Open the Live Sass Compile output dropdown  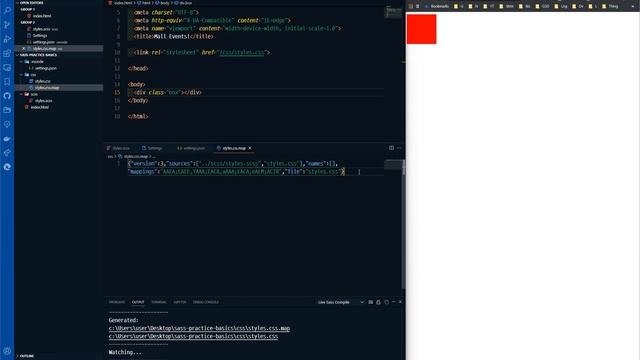[341, 302]
